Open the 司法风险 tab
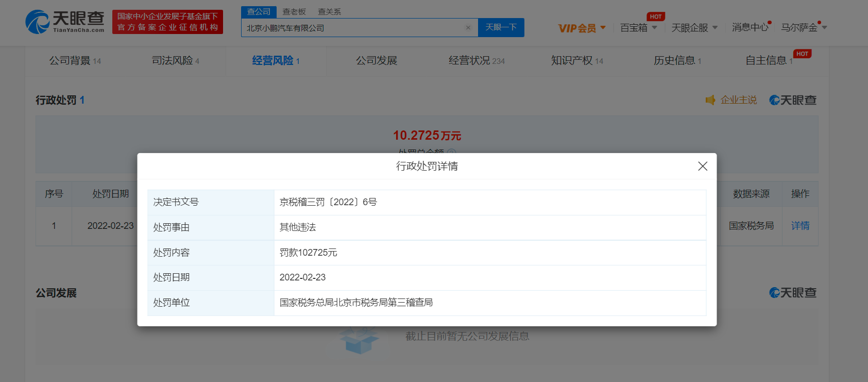 tap(175, 61)
